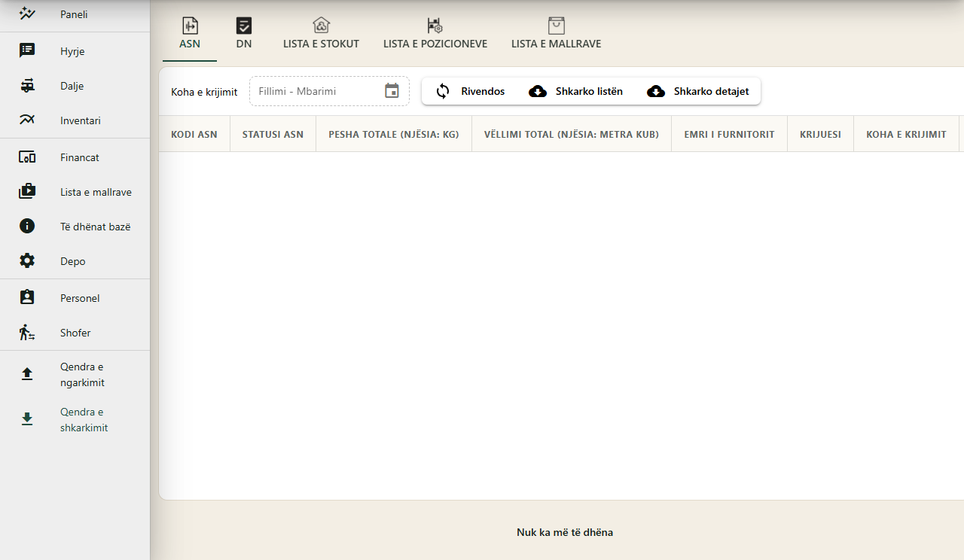Open the calendar date picker icon

click(x=392, y=91)
